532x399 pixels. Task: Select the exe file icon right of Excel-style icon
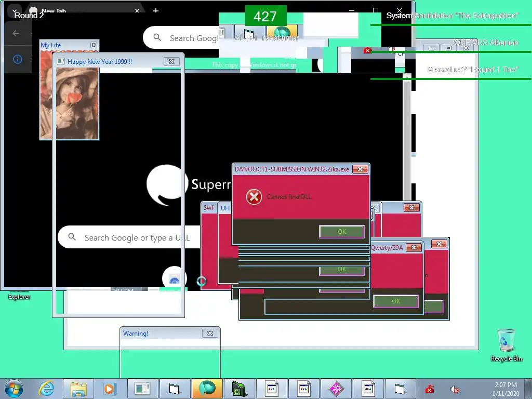pos(271,389)
